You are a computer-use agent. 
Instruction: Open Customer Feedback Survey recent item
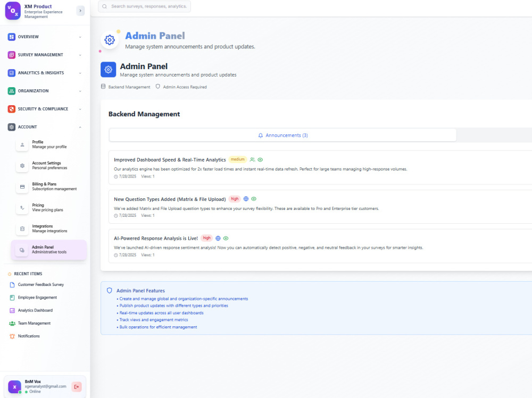(41, 285)
